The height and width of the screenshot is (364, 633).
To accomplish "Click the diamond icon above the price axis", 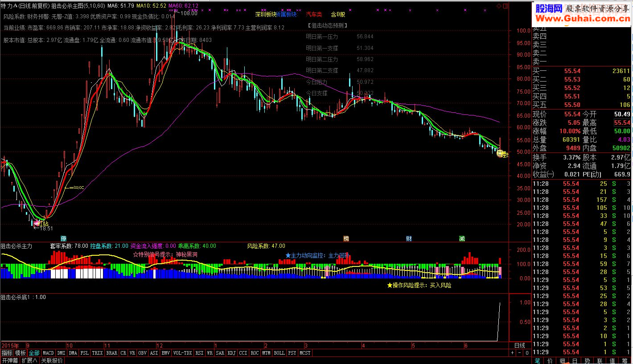I will tap(499, 6).
